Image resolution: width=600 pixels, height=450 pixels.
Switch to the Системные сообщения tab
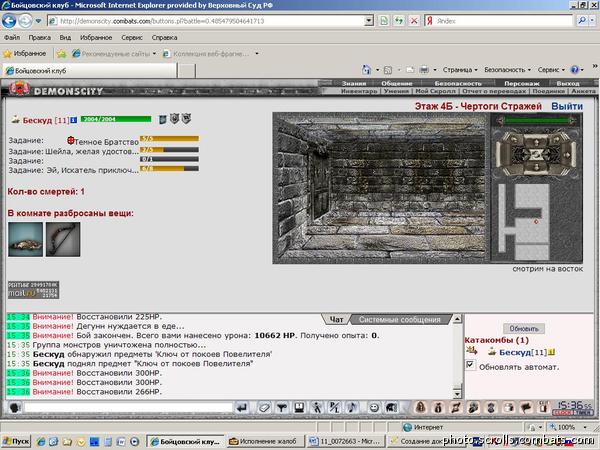pos(399,320)
